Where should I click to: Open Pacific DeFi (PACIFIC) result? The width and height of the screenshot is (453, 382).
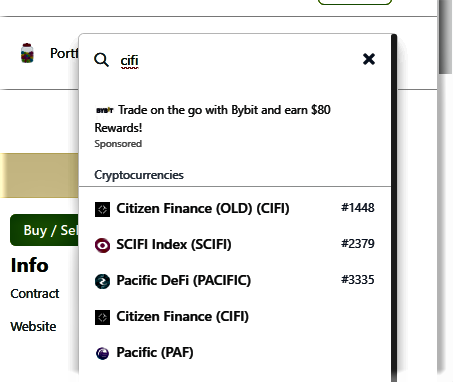[x=235, y=281]
